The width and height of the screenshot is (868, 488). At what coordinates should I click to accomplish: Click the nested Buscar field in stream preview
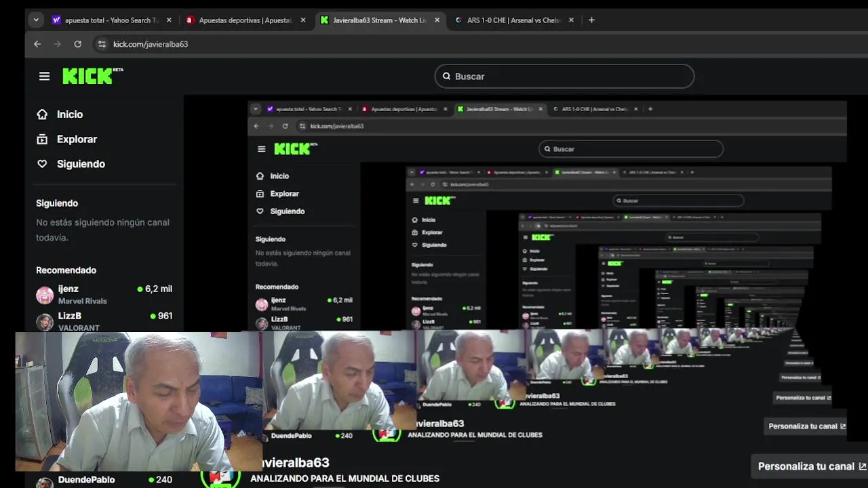(631, 149)
